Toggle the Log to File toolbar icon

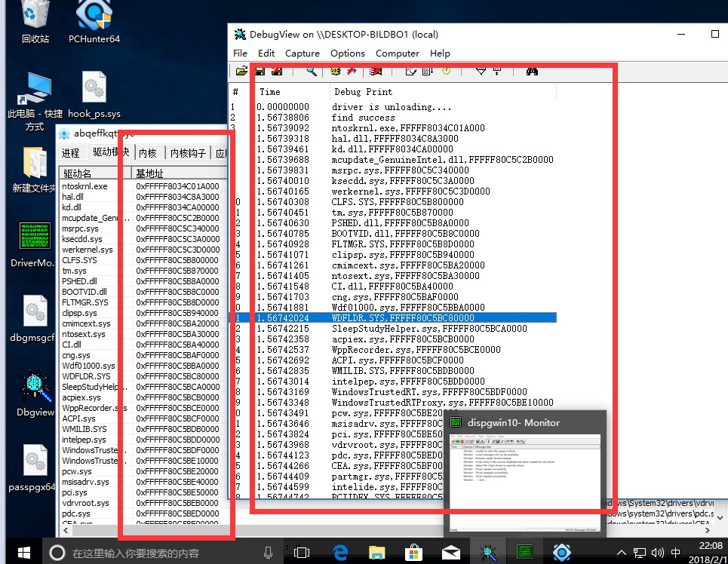(x=277, y=71)
